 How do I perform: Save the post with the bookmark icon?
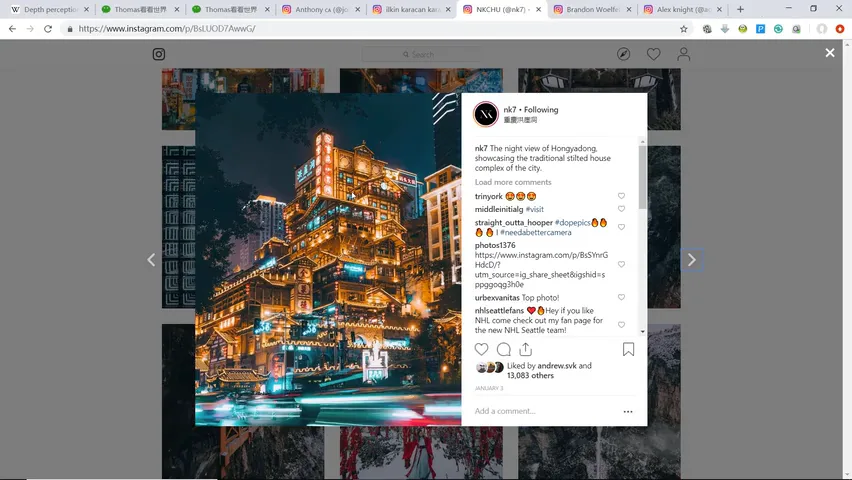click(x=628, y=349)
